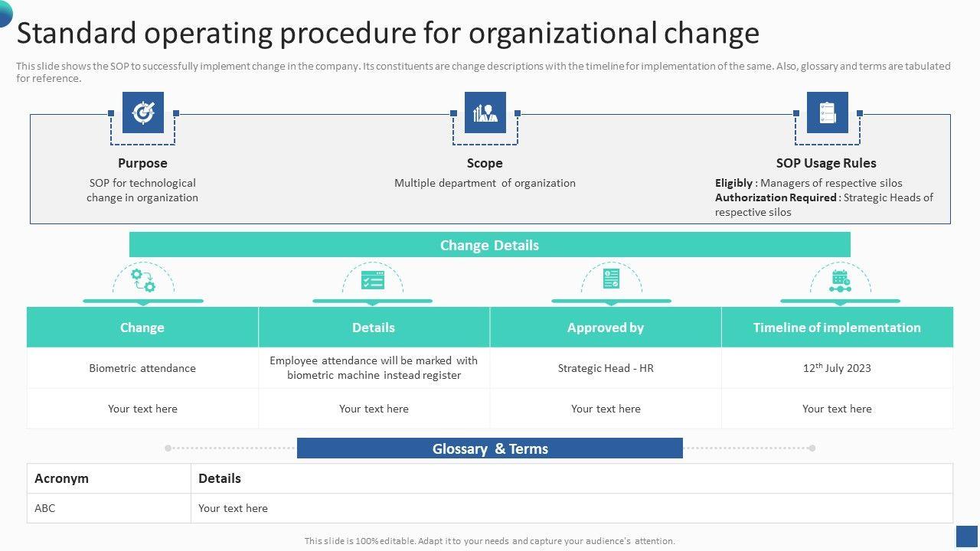
Task: Click the blue square in bottom-right corner
Action: 967,536
